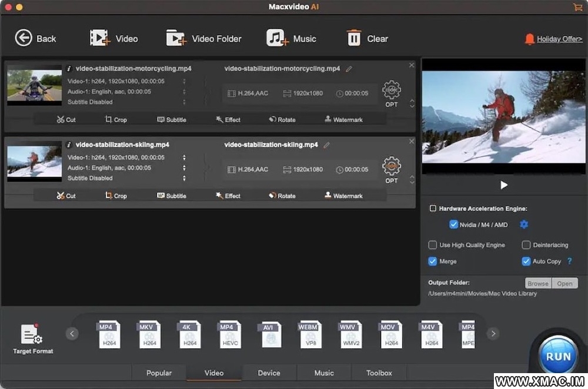Uncheck the Merge checkbox

click(433, 261)
